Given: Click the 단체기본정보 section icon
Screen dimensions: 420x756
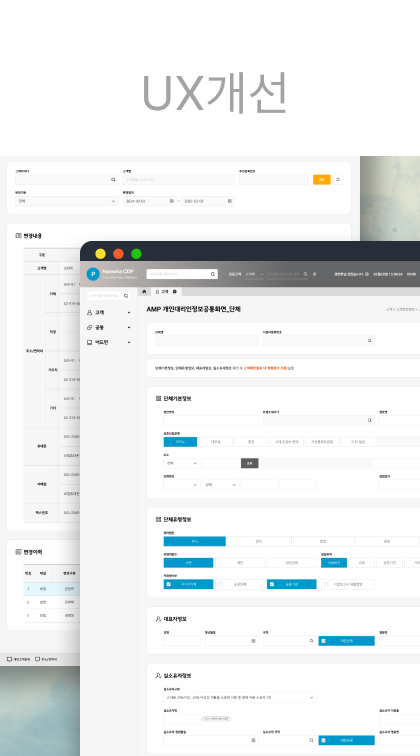Looking at the screenshot, I should pyautogui.click(x=158, y=399).
